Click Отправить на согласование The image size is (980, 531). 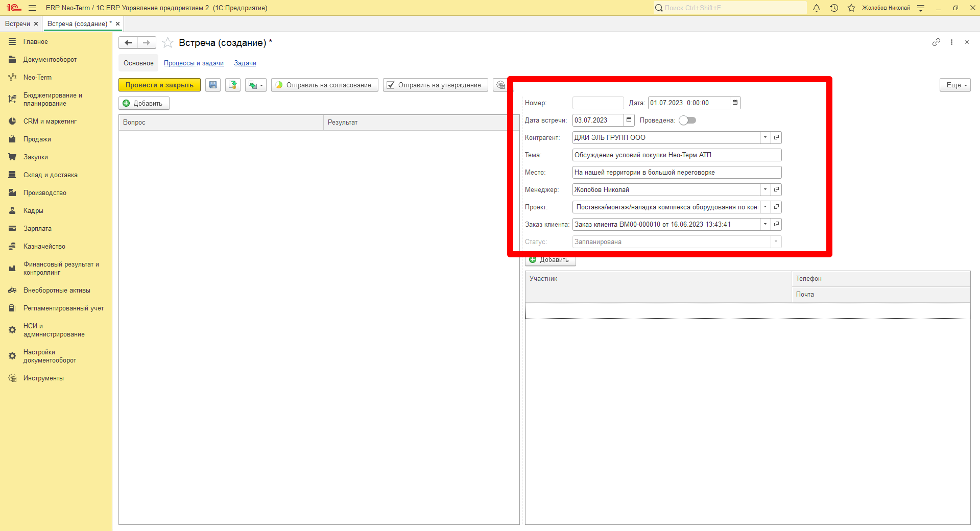click(325, 85)
